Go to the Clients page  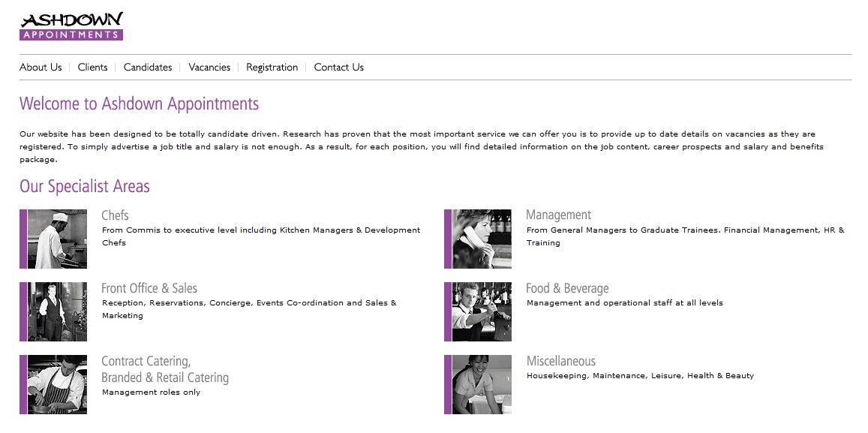pyautogui.click(x=93, y=68)
